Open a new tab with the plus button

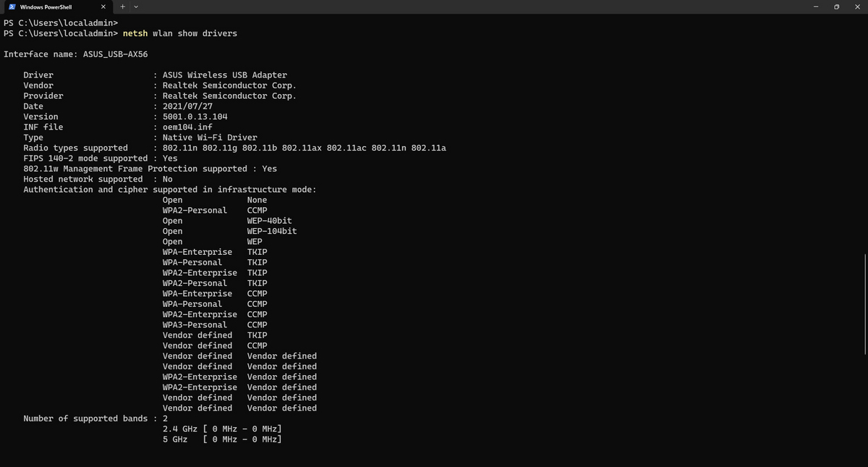click(123, 7)
